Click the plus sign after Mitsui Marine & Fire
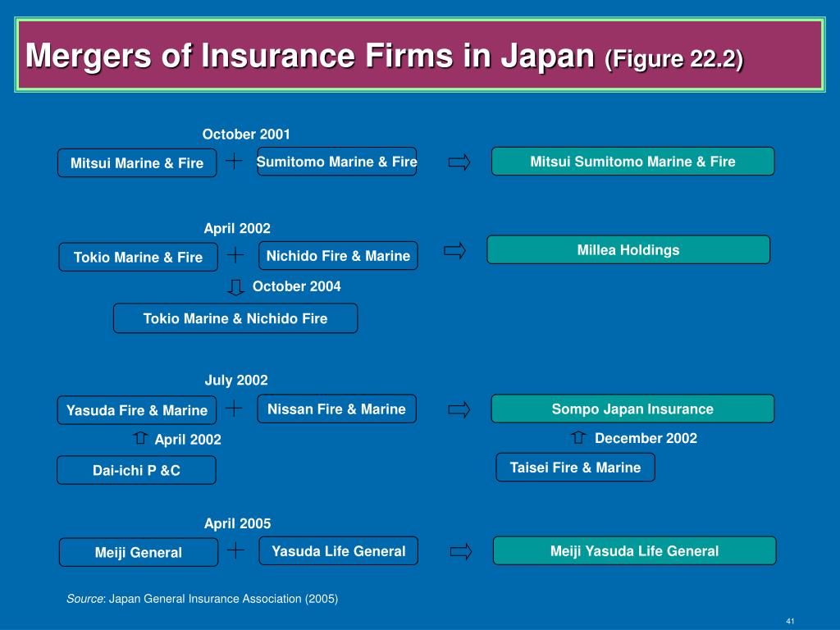This screenshot has height=630, width=840. tap(234, 161)
